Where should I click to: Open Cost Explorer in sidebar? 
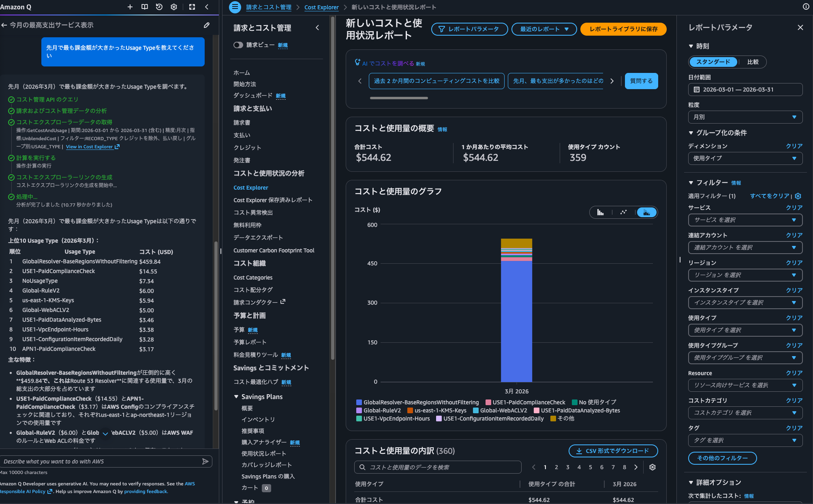(x=250, y=187)
